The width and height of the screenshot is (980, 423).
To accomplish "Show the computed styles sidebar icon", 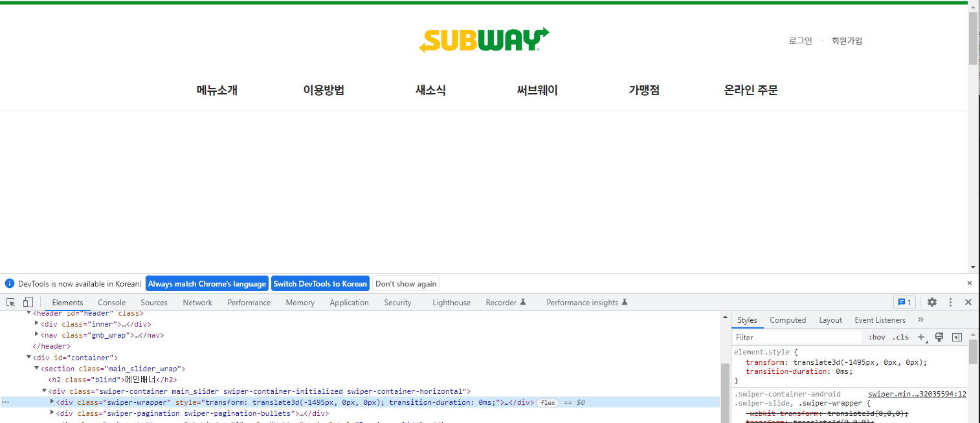I will coord(957,337).
